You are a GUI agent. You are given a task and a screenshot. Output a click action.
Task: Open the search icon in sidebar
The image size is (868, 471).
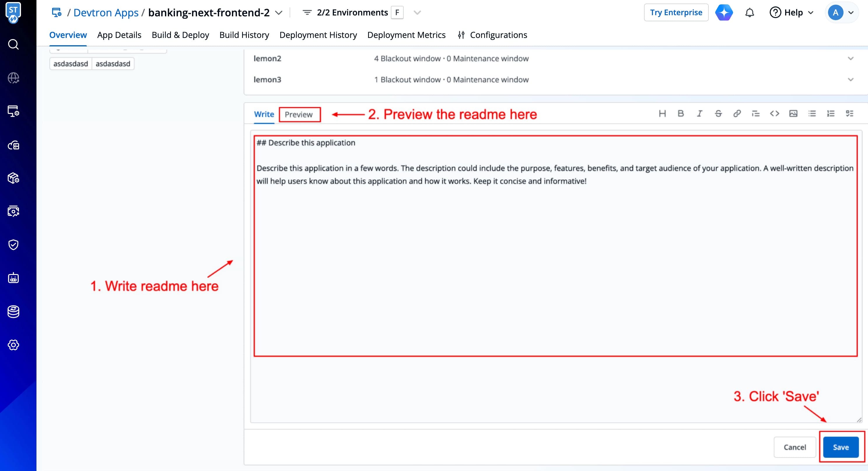[13, 45]
